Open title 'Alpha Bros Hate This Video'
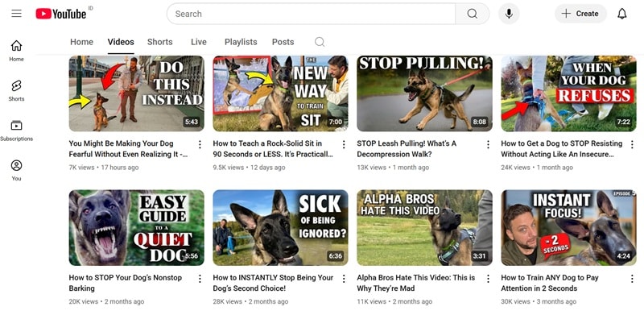644x311 pixels. [x=415, y=283]
